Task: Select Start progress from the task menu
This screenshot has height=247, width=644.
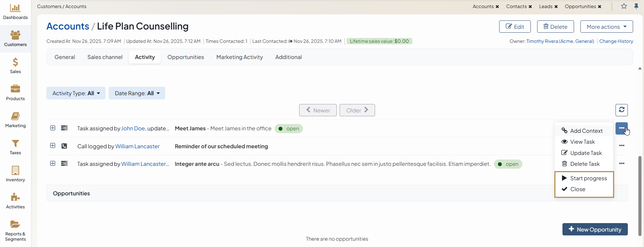Action: point(588,178)
